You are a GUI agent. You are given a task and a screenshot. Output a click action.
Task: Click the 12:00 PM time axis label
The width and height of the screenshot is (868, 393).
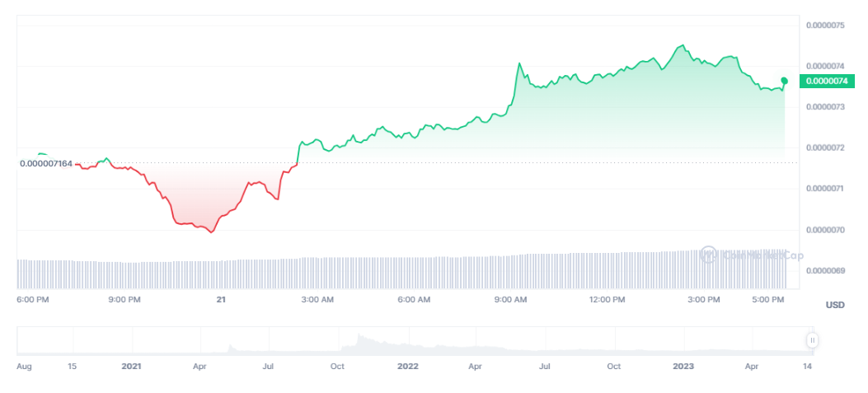pyautogui.click(x=607, y=300)
